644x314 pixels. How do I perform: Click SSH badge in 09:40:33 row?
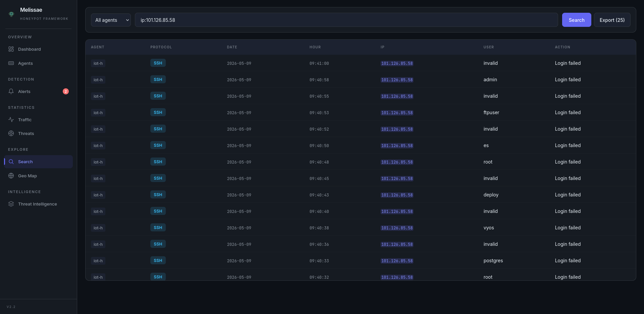point(158,260)
